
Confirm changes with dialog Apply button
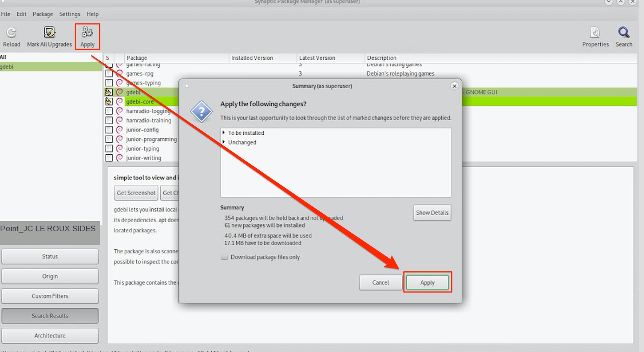coord(427,282)
